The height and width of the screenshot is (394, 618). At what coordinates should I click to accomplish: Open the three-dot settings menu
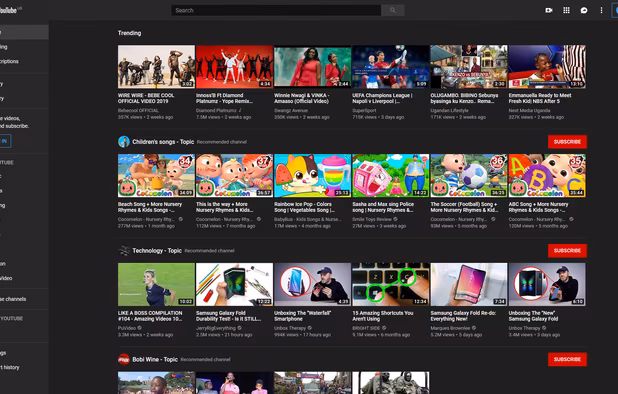601,10
